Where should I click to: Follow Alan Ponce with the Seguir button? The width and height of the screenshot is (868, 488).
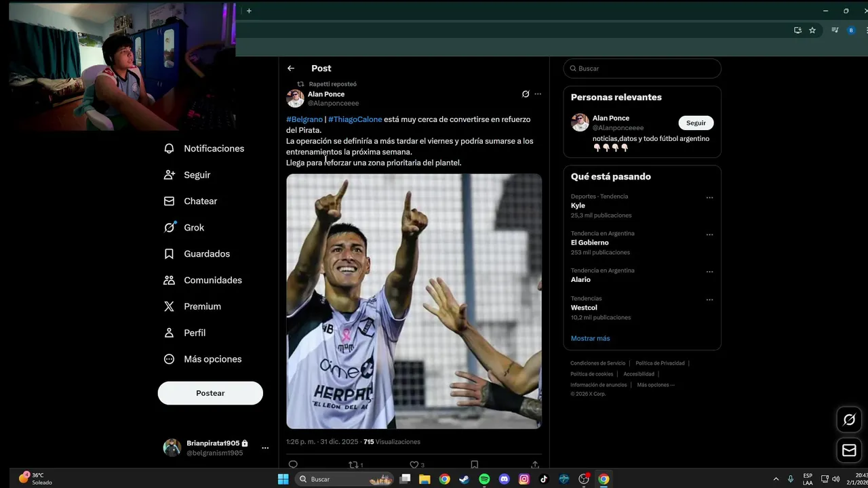[x=696, y=123]
